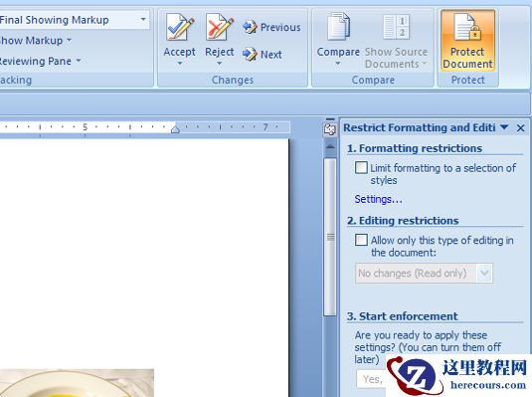Click the view ruler icon above scrollbar
532x397 pixels.
pyautogui.click(x=330, y=129)
